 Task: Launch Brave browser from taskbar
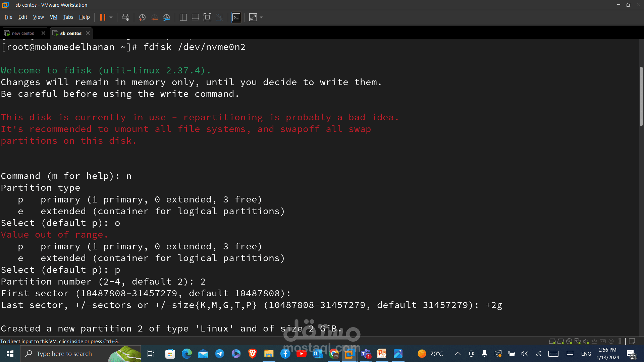point(253,354)
